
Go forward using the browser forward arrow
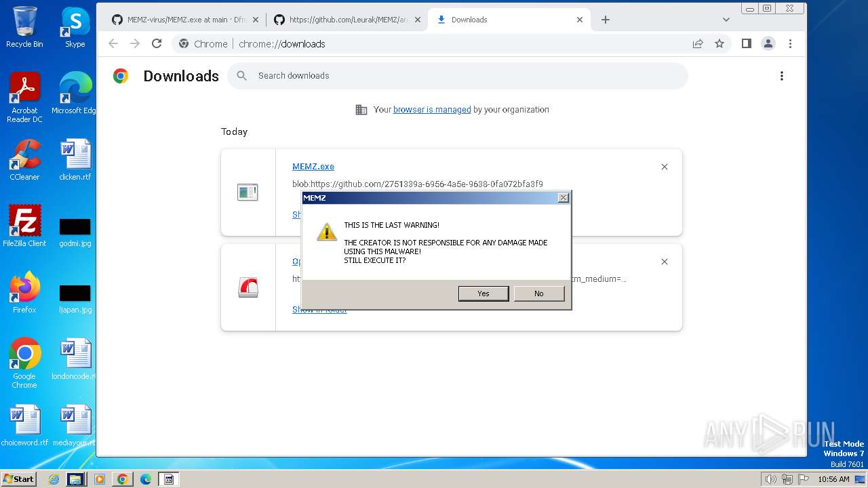click(135, 43)
